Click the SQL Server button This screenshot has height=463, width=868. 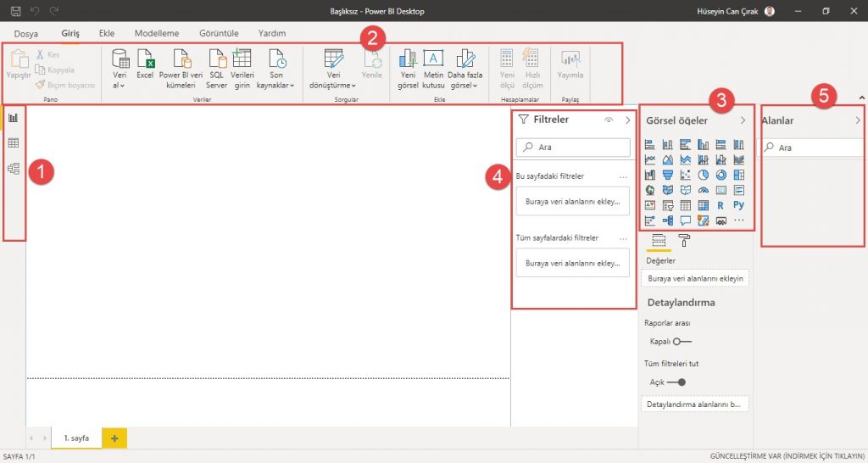(216, 70)
